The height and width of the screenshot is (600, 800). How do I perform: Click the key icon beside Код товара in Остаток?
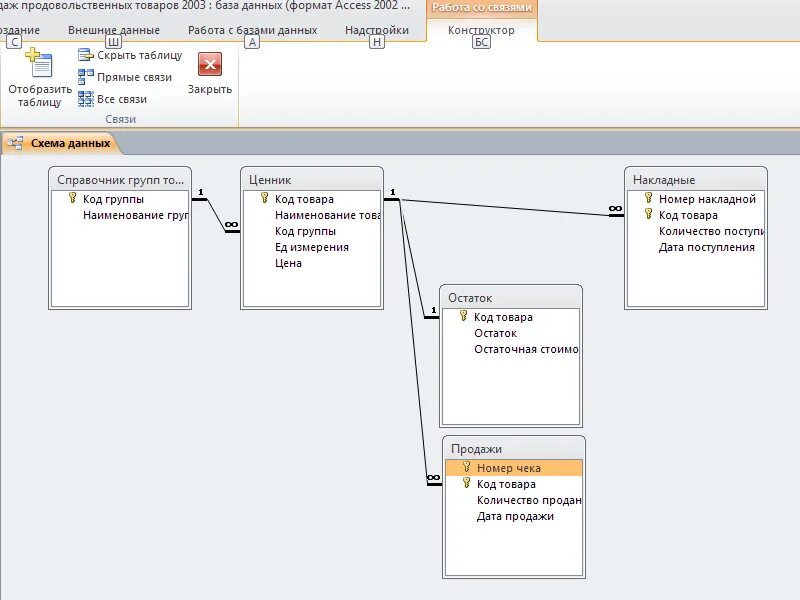pos(463,316)
